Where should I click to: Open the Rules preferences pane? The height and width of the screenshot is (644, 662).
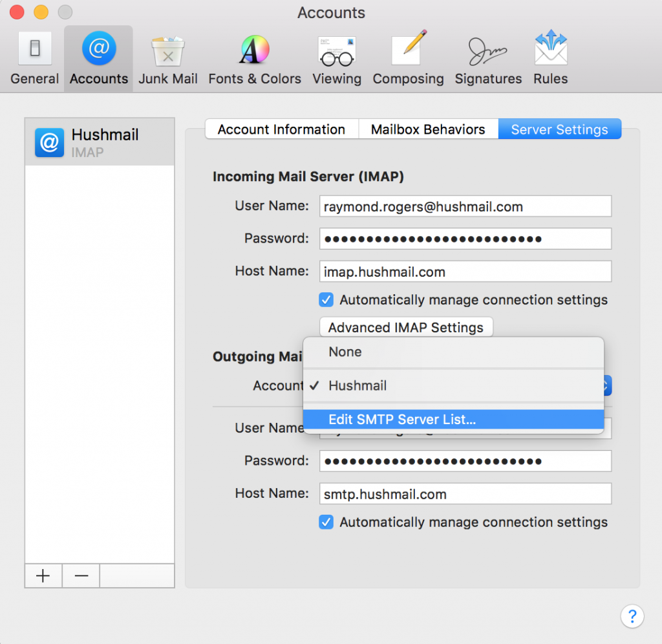click(x=550, y=57)
